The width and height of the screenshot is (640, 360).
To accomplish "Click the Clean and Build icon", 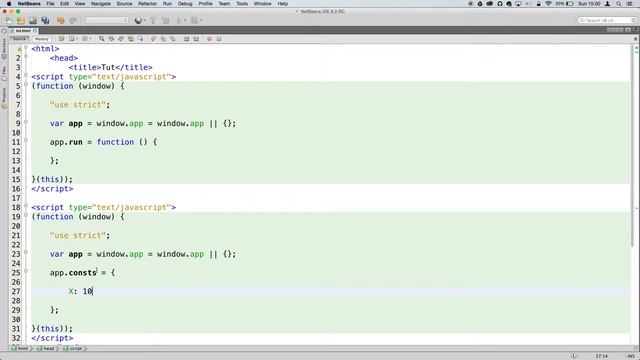I will point(165,20).
